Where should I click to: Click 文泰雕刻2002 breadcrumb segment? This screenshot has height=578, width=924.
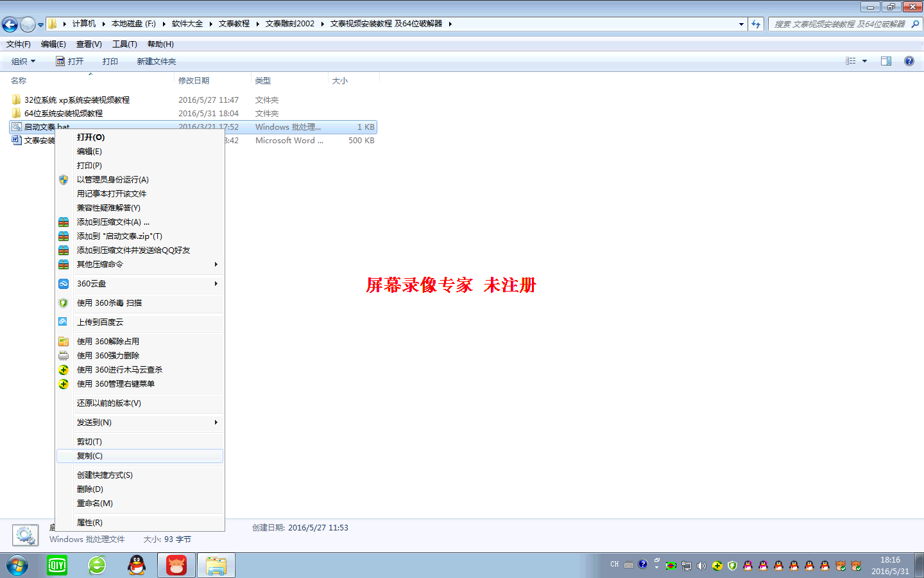pyautogui.click(x=290, y=24)
